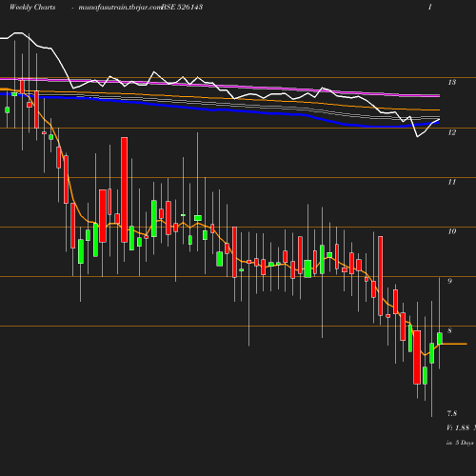Screen dimensions: 476x476
Task: Click the price label '12' on axis
Action: click(x=452, y=132)
